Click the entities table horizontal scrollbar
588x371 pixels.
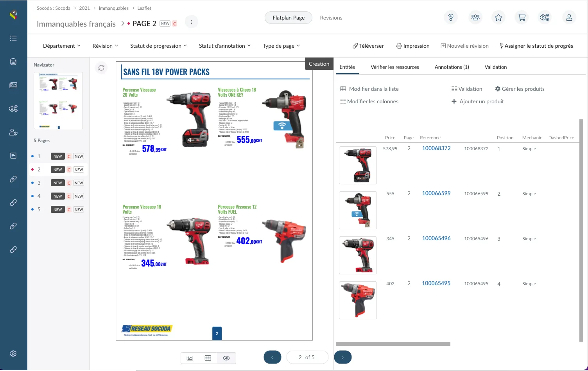393,344
